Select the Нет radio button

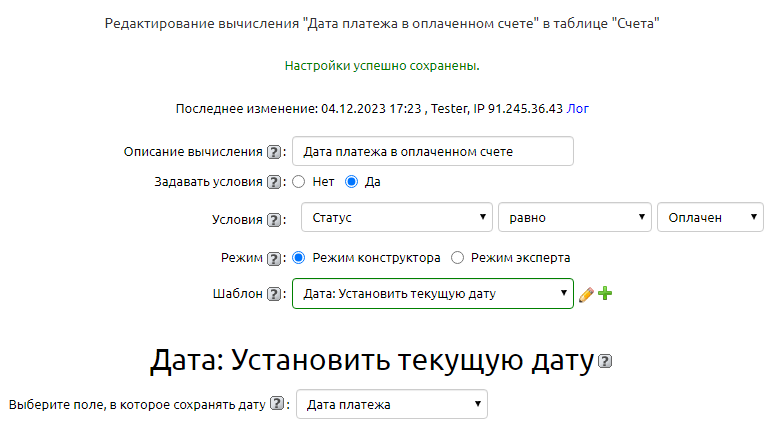click(x=298, y=182)
